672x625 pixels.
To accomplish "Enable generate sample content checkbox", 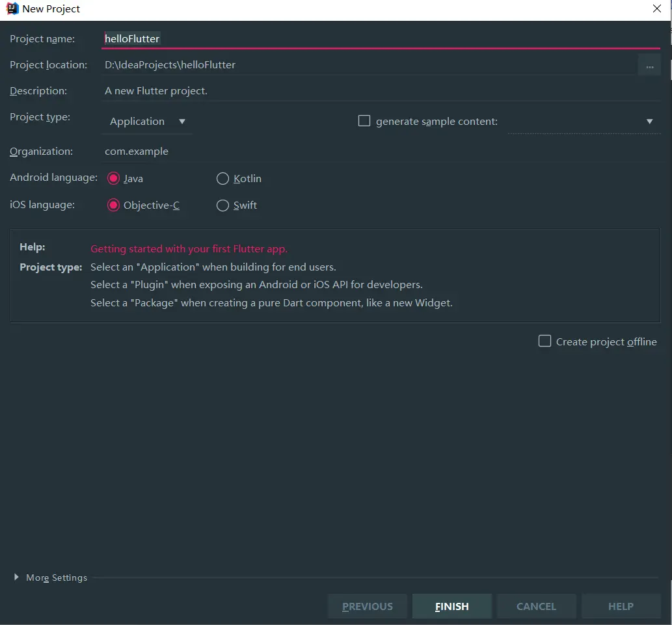I will (x=364, y=121).
